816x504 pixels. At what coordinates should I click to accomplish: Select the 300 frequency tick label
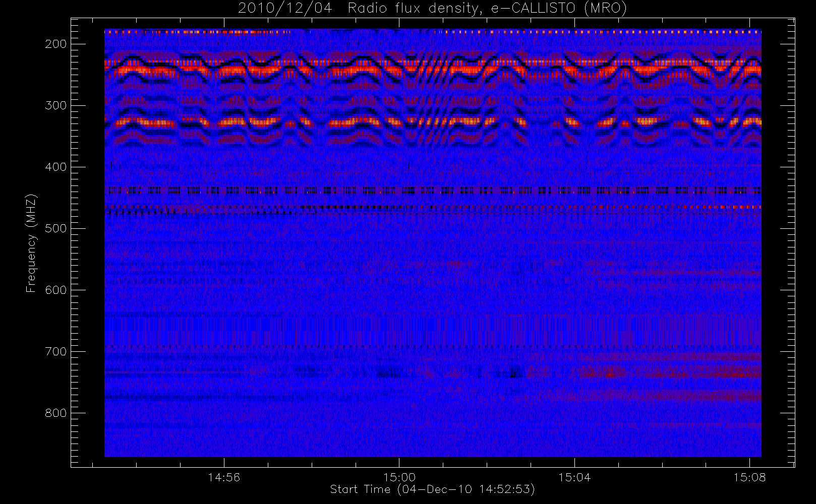pyautogui.click(x=56, y=105)
